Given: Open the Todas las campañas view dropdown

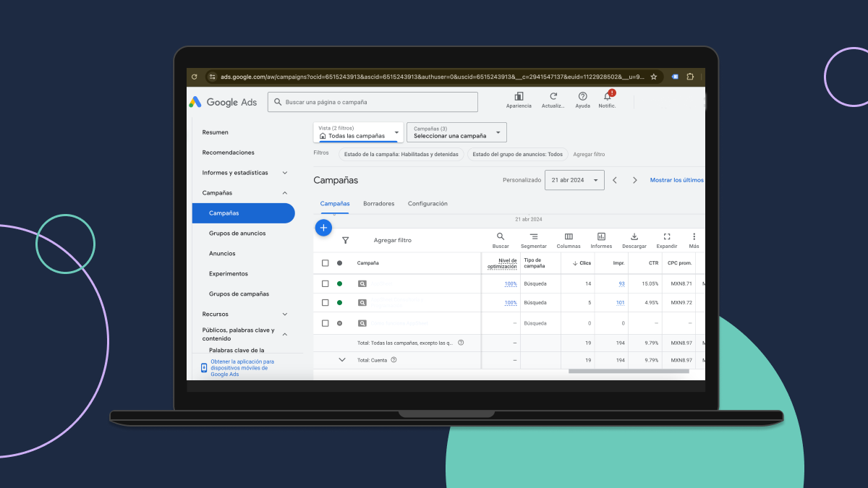Looking at the screenshot, I should tap(359, 132).
